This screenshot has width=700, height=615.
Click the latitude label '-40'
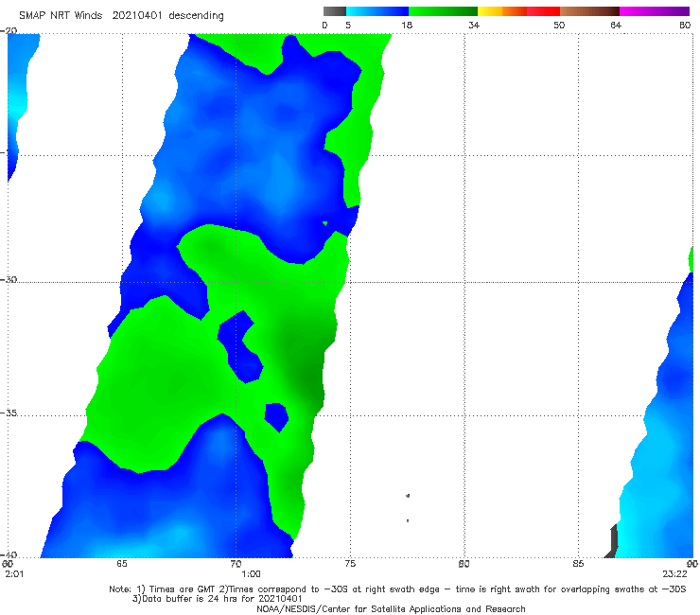pyautogui.click(x=9, y=554)
